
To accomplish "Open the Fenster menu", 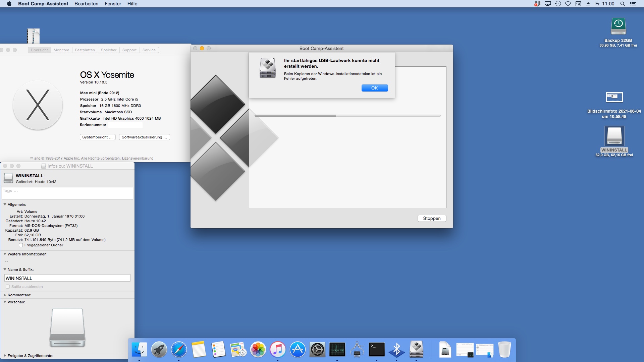I will (113, 4).
